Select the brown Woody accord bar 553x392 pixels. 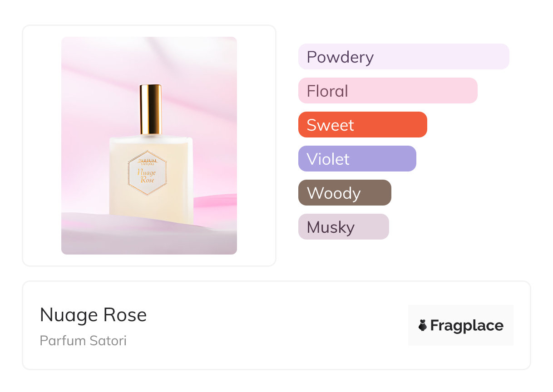tap(345, 193)
